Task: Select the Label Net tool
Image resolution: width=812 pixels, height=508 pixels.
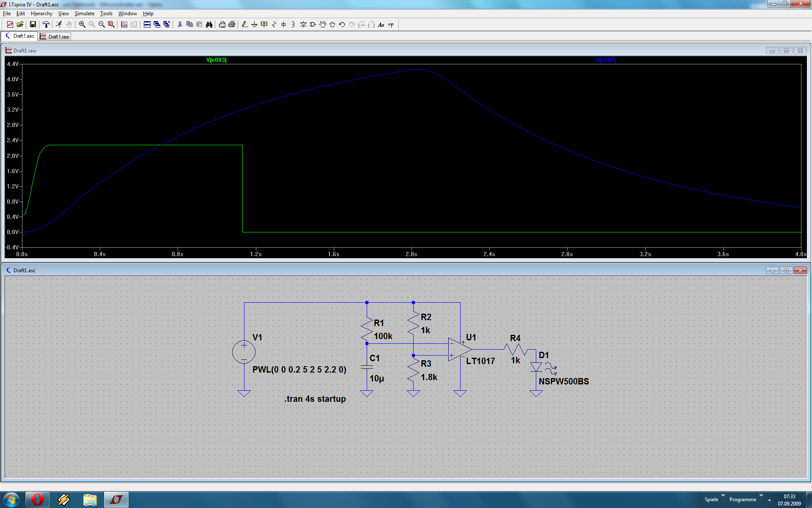Action: click(x=264, y=25)
